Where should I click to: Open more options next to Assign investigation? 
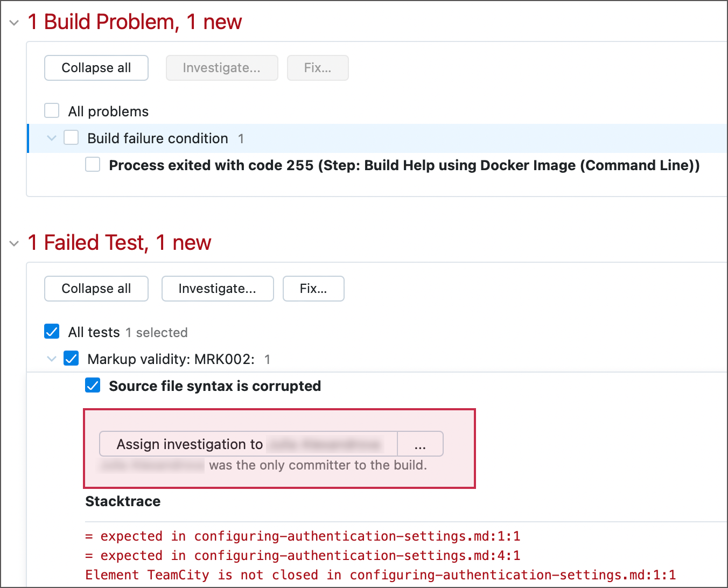click(x=420, y=444)
